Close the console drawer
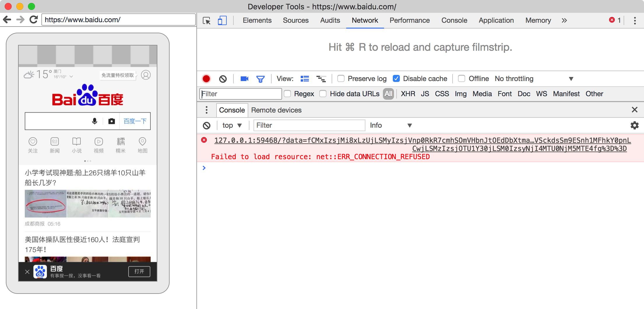 click(635, 110)
